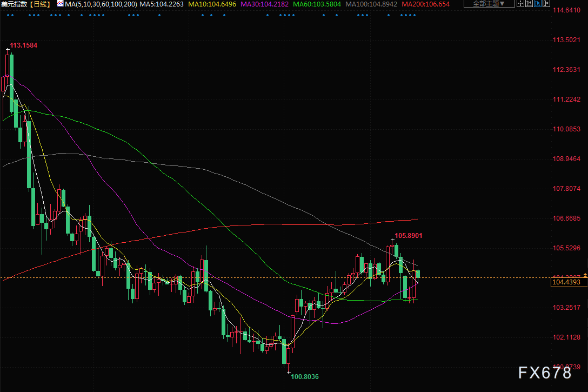Click the MA indicator chart icon

pyautogui.click(x=60, y=4)
